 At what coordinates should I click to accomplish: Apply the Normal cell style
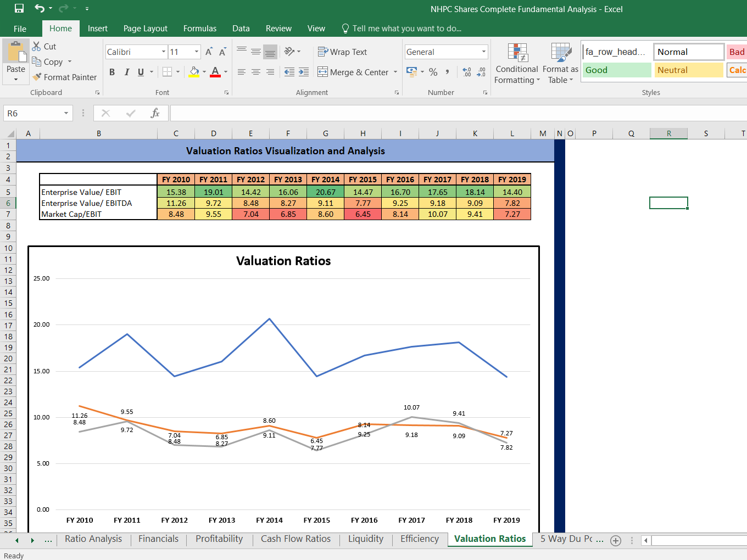[689, 52]
